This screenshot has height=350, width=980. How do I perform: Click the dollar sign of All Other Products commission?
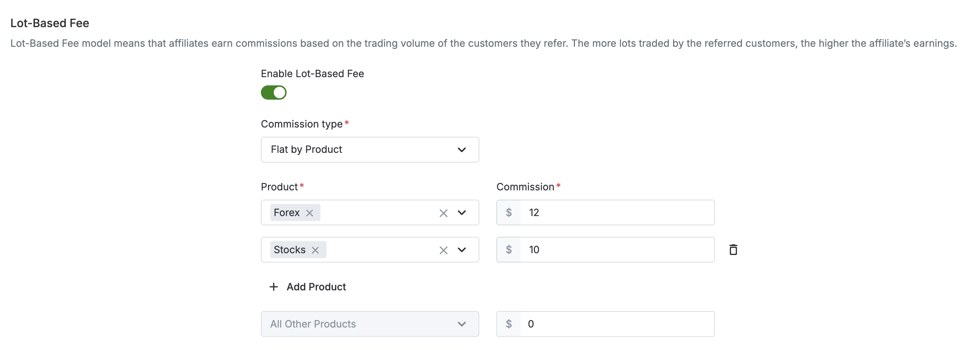click(509, 324)
